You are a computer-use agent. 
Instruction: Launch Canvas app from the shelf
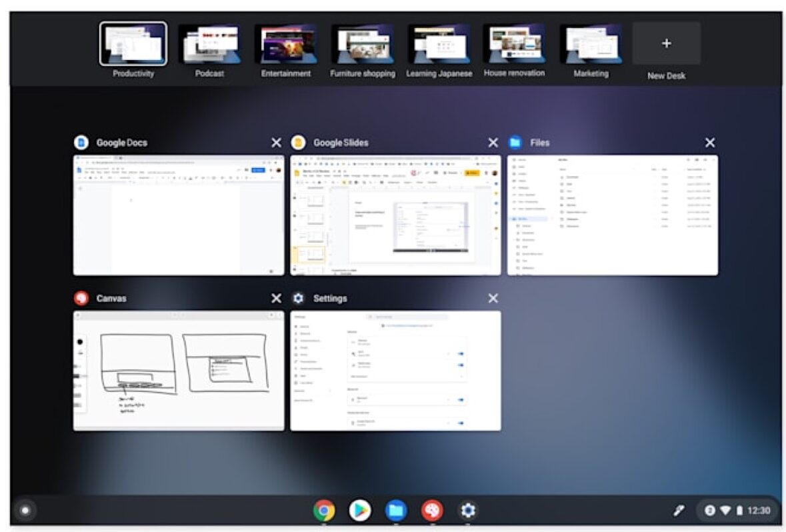pos(432,511)
